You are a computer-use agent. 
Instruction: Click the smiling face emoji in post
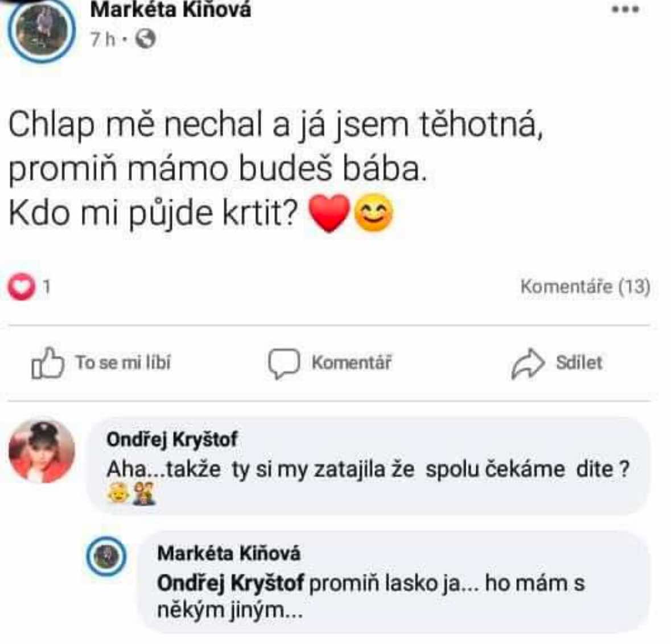point(374,214)
